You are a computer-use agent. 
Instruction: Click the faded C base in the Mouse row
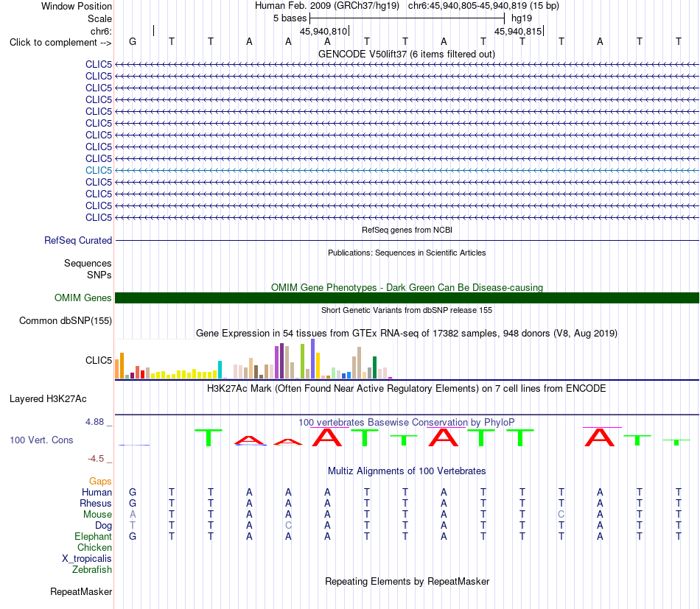(561, 515)
